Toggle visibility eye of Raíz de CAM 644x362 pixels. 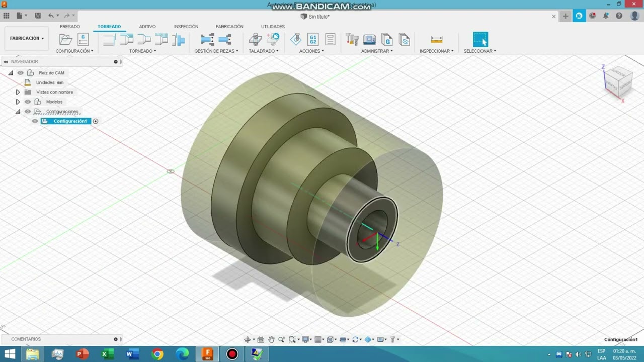(21, 73)
